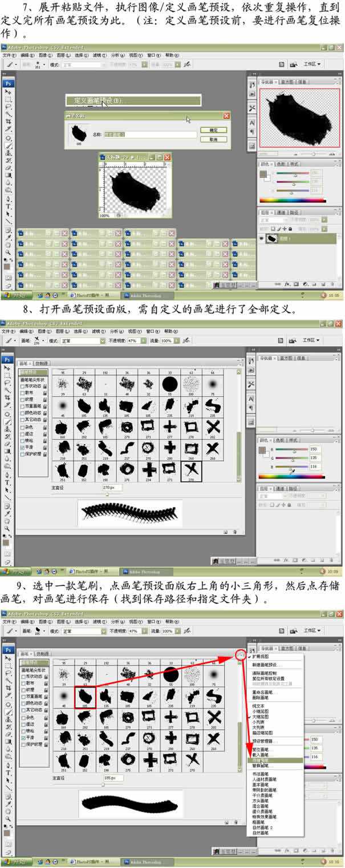
Task: Open 工作区 workspace dropdown in step 8
Action: click(312, 341)
